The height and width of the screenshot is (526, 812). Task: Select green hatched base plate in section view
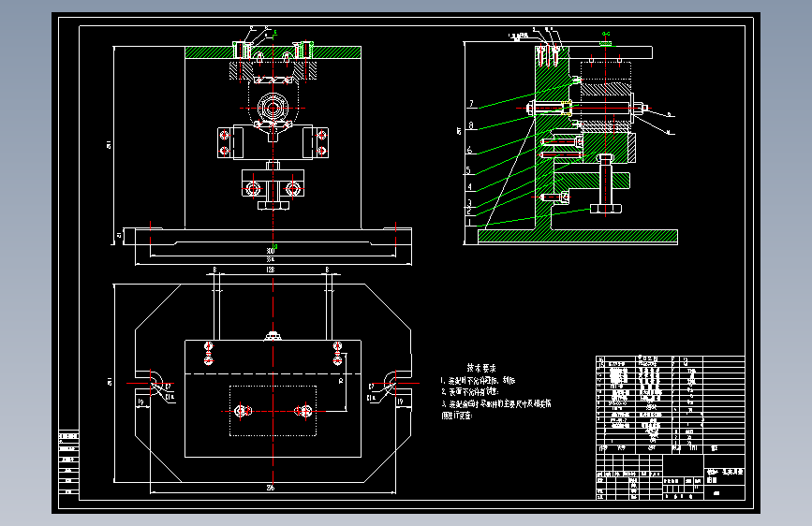point(578,237)
